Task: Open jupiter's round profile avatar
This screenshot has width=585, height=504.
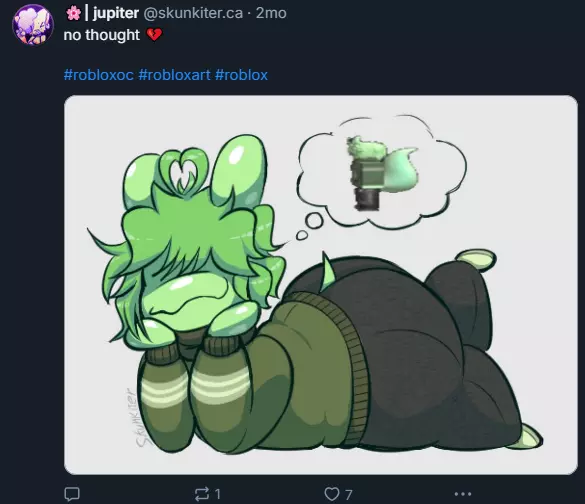Action: [x=33, y=25]
